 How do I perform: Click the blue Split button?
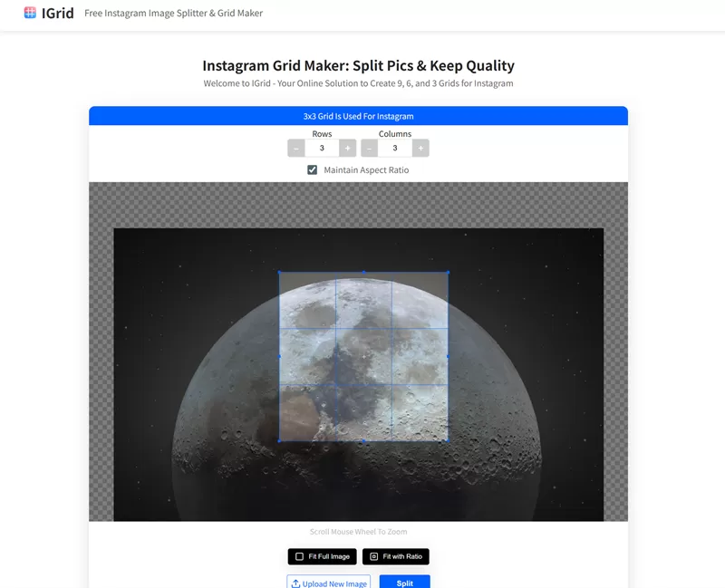(x=404, y=583)
